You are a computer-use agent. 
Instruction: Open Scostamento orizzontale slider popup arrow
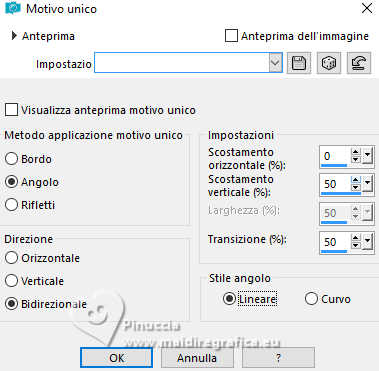[x=367, y=156]
